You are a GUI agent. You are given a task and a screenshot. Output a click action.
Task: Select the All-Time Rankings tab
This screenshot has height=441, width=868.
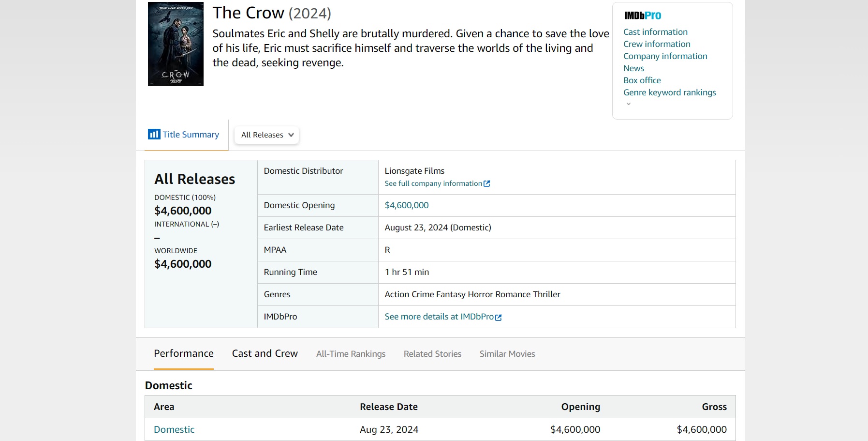(x=351, y=354)
